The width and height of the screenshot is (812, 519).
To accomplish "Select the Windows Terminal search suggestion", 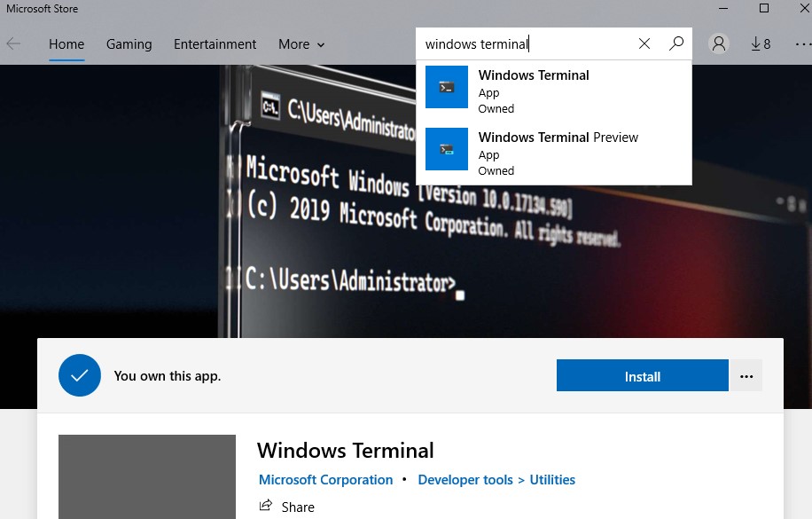I will tap(553, 91).
